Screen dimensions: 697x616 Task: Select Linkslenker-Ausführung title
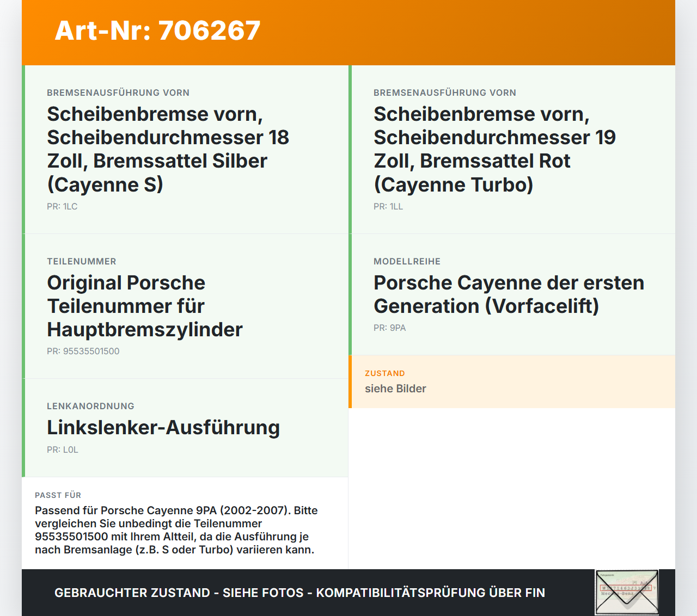coord(163,428)
